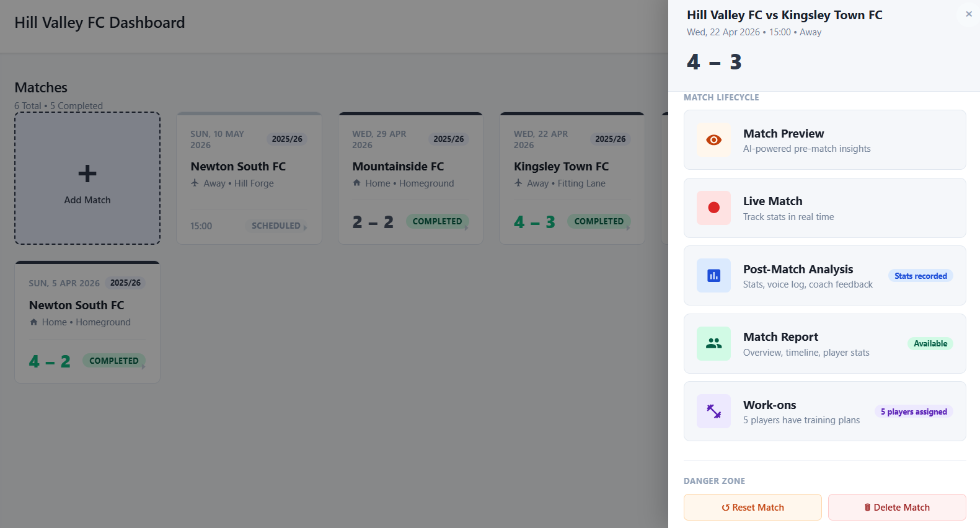Select the Kingsley Town FC match card title
This screenshot has height=528, width=980.
561,166
